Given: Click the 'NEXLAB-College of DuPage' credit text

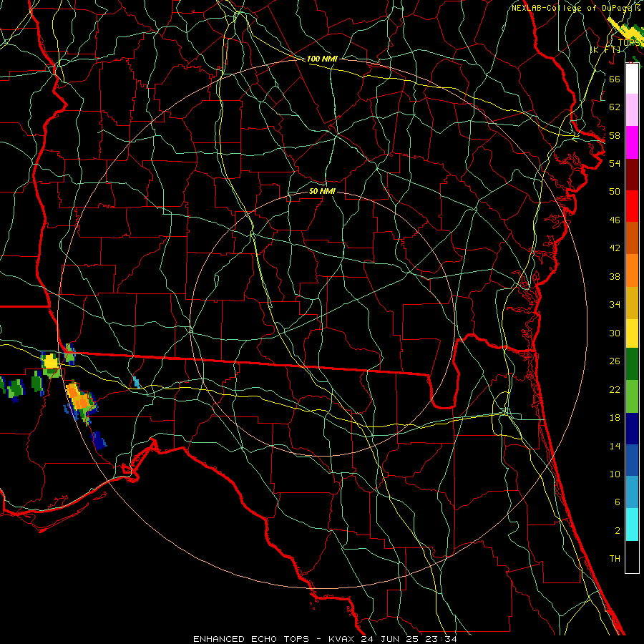Looking at the screenshot, I should tap(573, 8).
